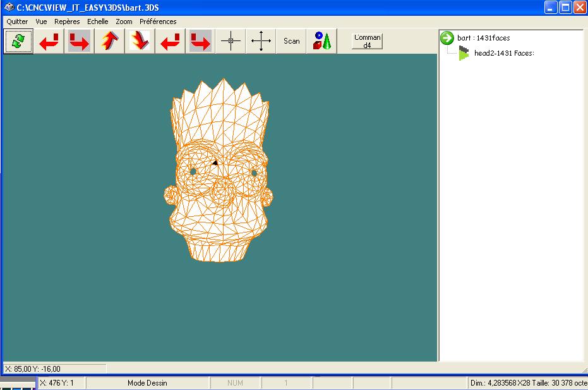Click the green refresh arrows toolbar icon
The image size is (588, 390).
click(18, 41)
